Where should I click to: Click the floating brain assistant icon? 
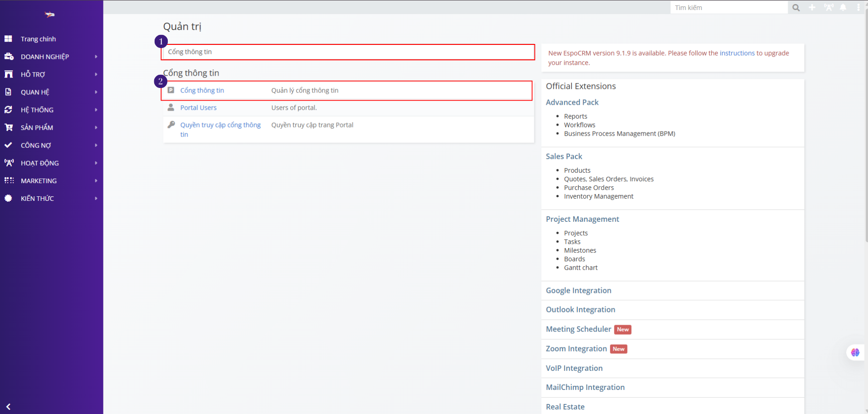click(855, 352)
